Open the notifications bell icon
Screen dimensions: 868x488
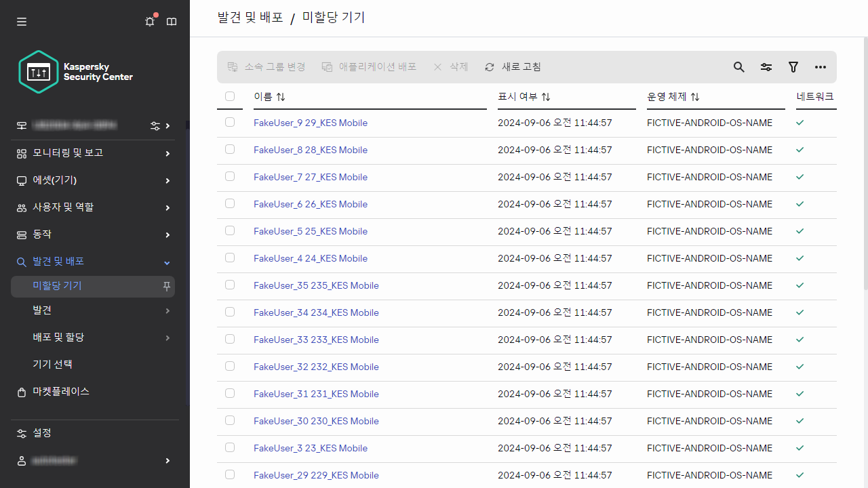[x=150, y=22]
